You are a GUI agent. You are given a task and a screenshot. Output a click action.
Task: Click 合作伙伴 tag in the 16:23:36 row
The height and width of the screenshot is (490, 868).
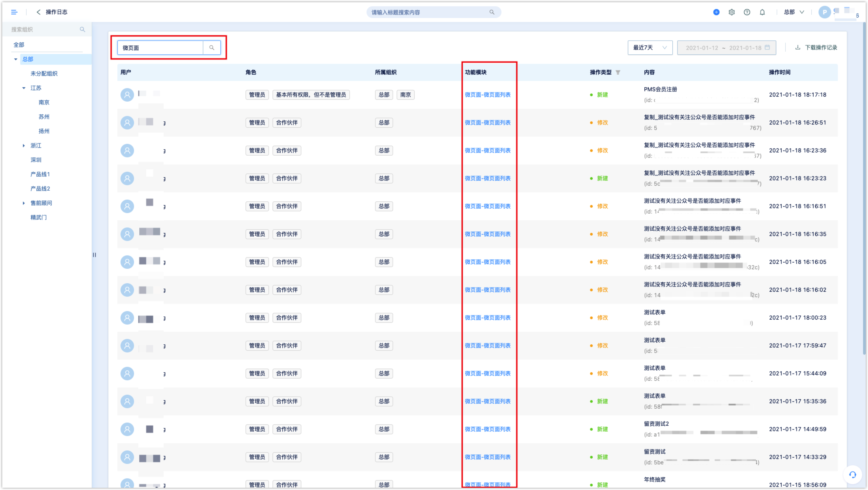[286, 151]
